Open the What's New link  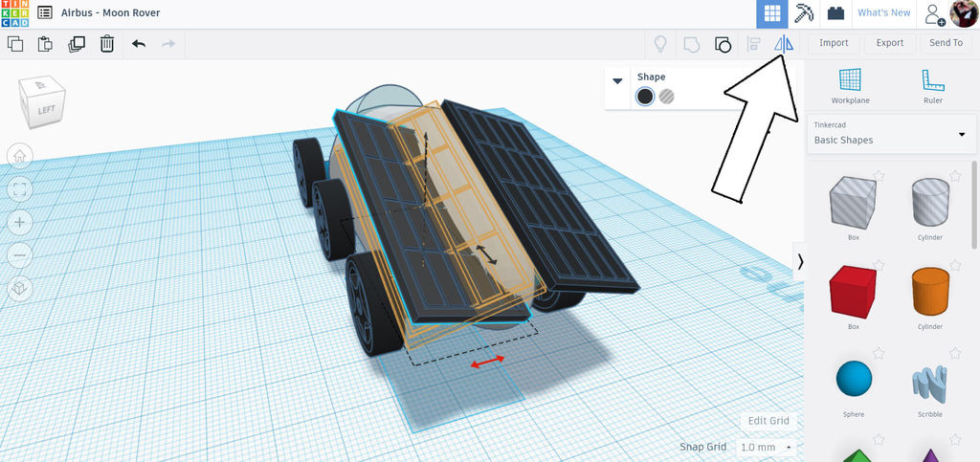pyautogui.click(x=883, y=12)
